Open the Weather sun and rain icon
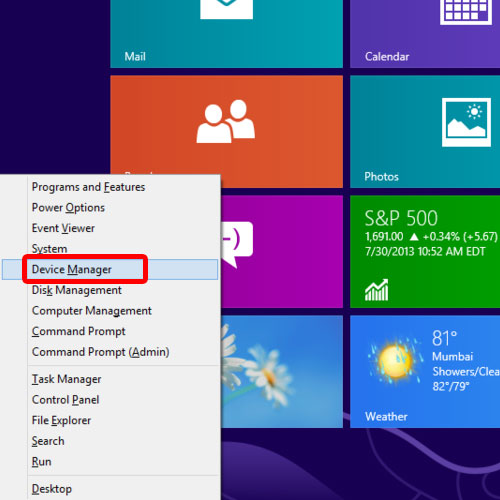The width and height of the screenshot is (500, 500). pyautogui.click(x=395, y=361)
